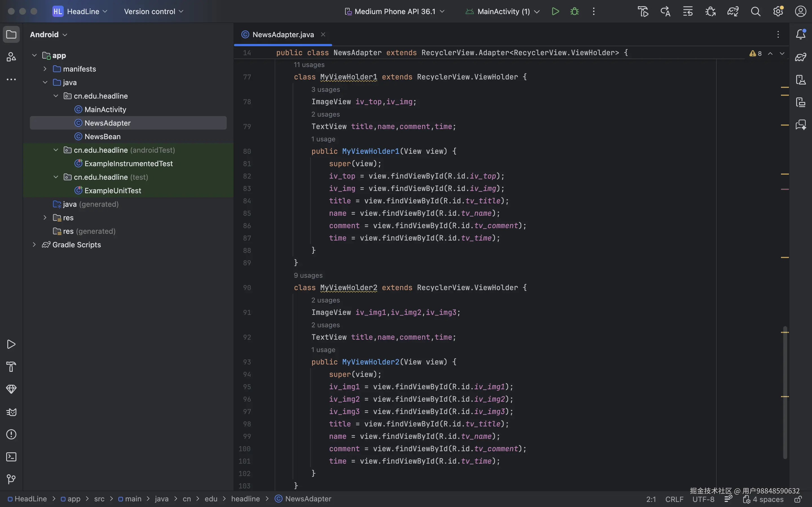The height and width of the screenshot is (507, 812).
Task: Open the Terminal tool window
Action: [x=11, y=457]
